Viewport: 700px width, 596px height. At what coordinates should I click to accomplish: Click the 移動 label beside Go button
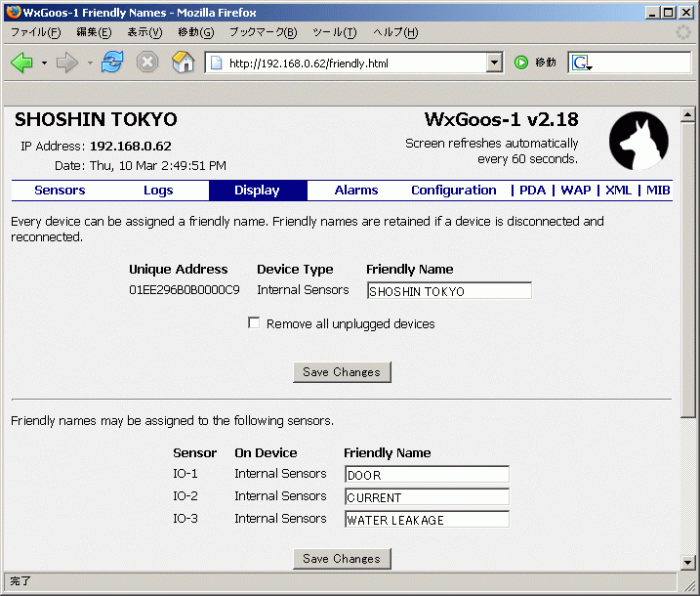point(546,63)
